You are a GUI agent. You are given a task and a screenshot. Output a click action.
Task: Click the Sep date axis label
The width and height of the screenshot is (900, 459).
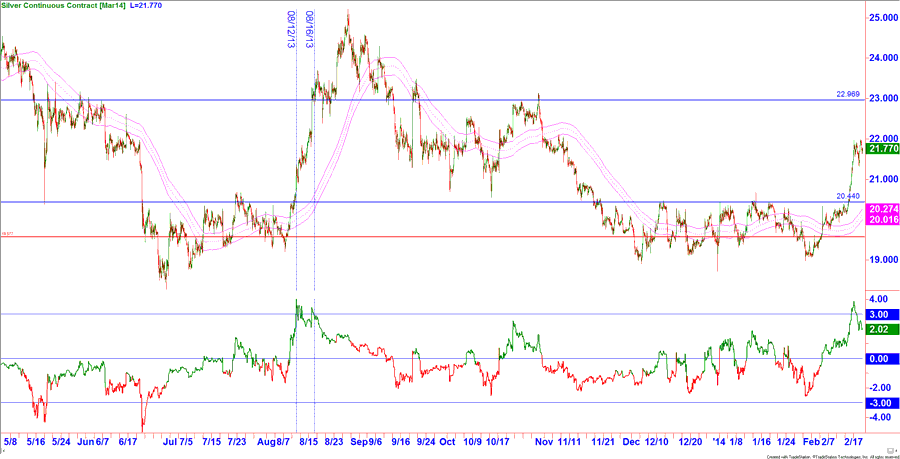(x=360, y=440)
